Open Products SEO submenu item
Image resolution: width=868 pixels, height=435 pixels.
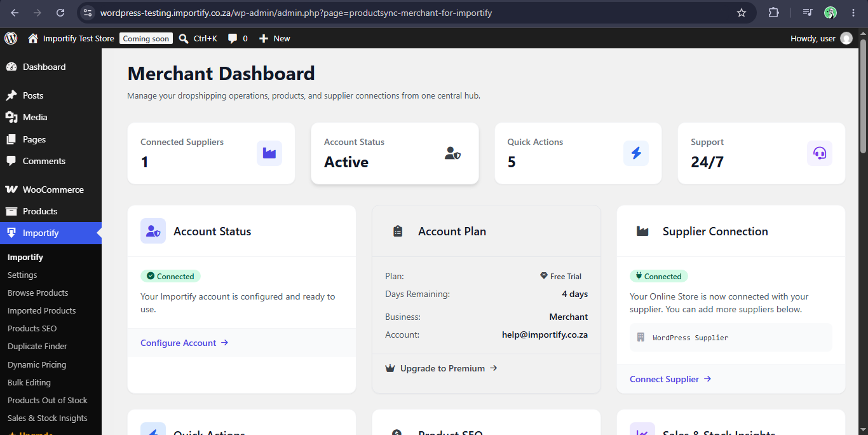[32, 328]
